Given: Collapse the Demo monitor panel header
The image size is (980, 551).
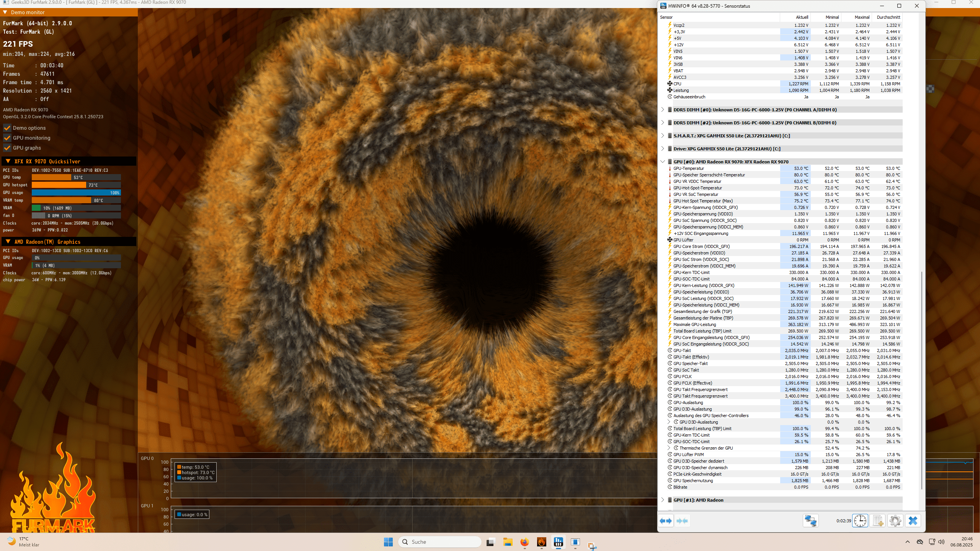Looking at the screenshot, I should click(5, 12).
